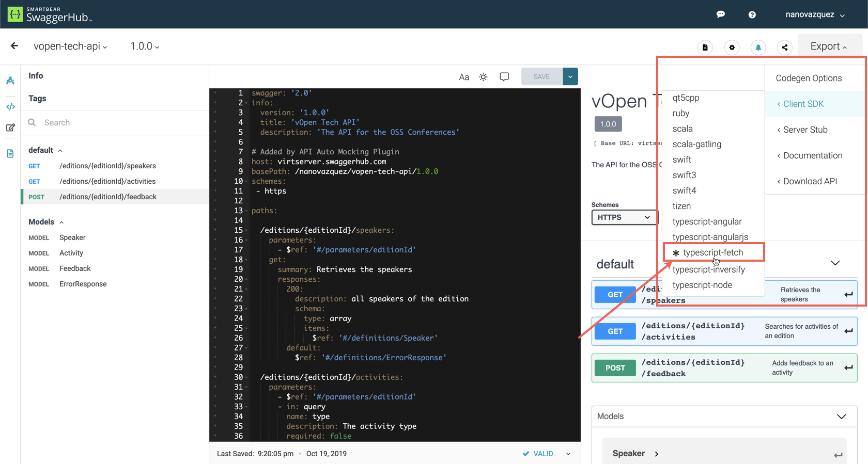
Task: Open the 1.0.0 version dropdown
Action: coord(145,46)
